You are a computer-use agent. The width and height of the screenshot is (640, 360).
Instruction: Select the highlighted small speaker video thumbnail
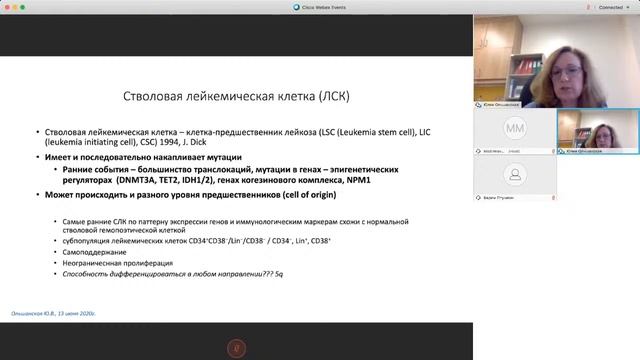(x=598, y=131)
